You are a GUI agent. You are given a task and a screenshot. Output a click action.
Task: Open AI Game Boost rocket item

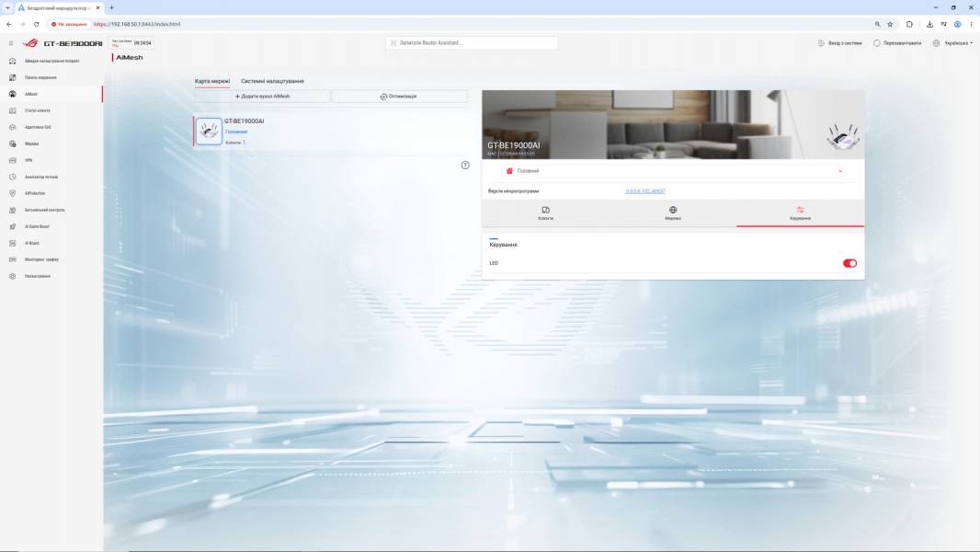click(x=51, y=226)
